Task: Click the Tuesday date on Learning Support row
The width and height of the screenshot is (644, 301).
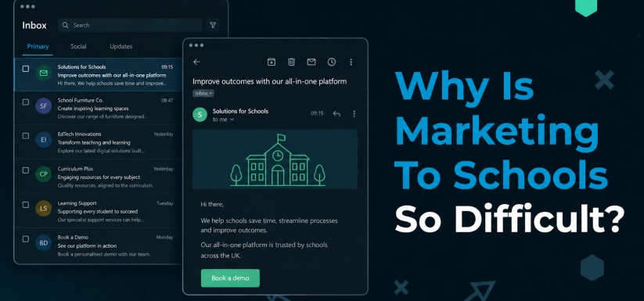Action: (164, 203)
